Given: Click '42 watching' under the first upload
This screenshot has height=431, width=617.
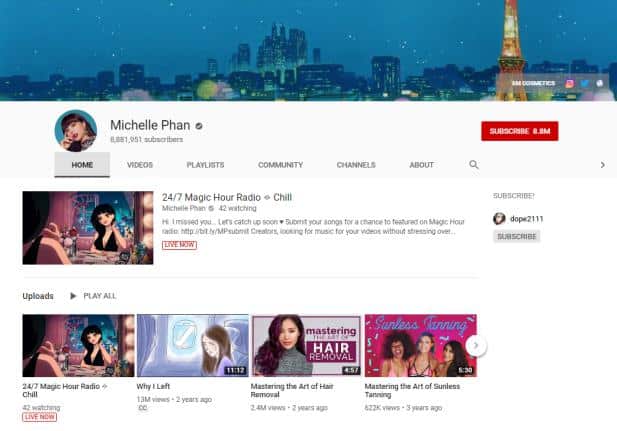Looking at the screenshot, I should pyautogui.click(x=41, y=408).
